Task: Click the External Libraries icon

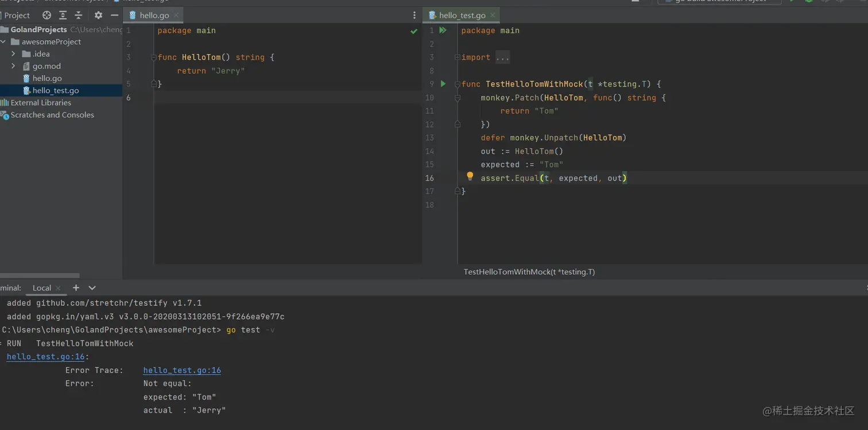Action: coord(5,103)
